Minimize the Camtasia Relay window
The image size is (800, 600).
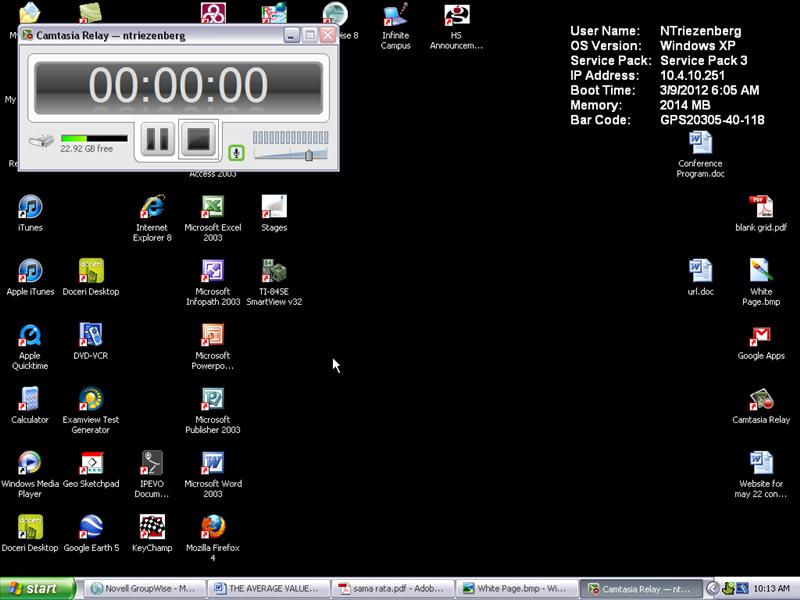coord(291,35)
